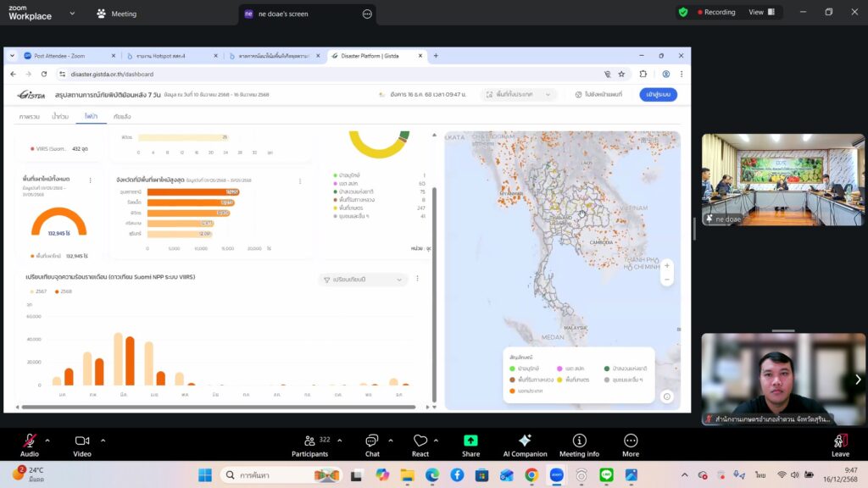Toggle the 2567 series in chart legend
The height and width of the screenshot is (488, 868).
36,291
